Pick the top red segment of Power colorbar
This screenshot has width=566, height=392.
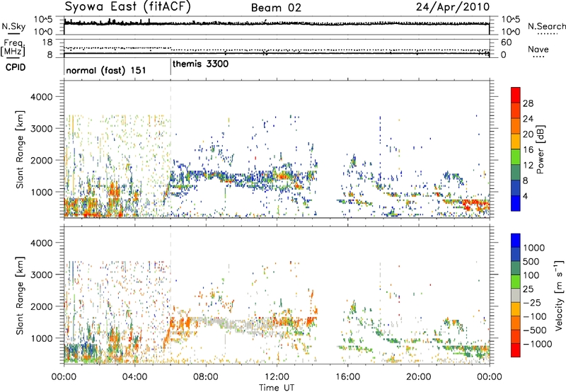[516, 95]
